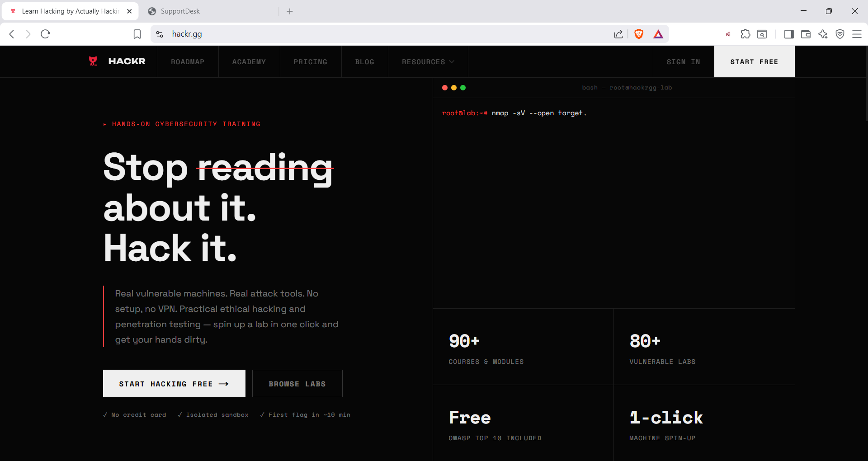868x461 pixels.
Task: Open the Brave Rewards triangle icon
Action: point(658,34)
